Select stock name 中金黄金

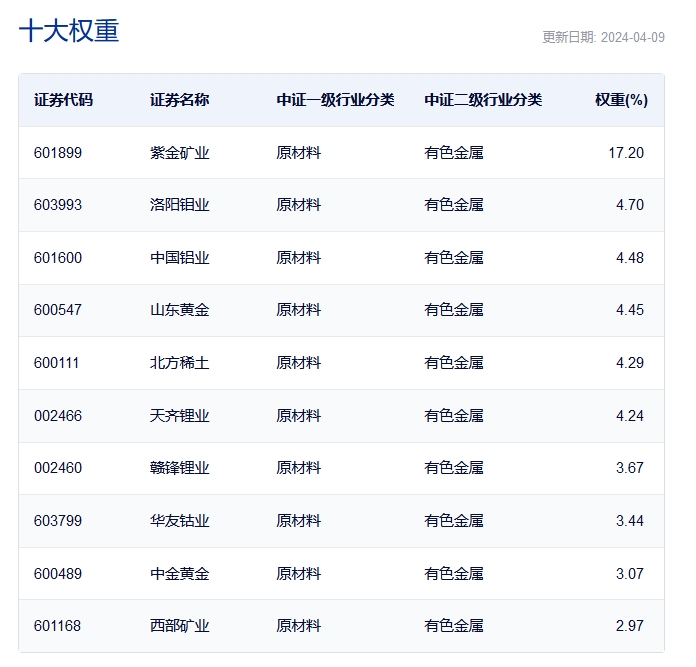pyautogui.click(x=179, y=574)
